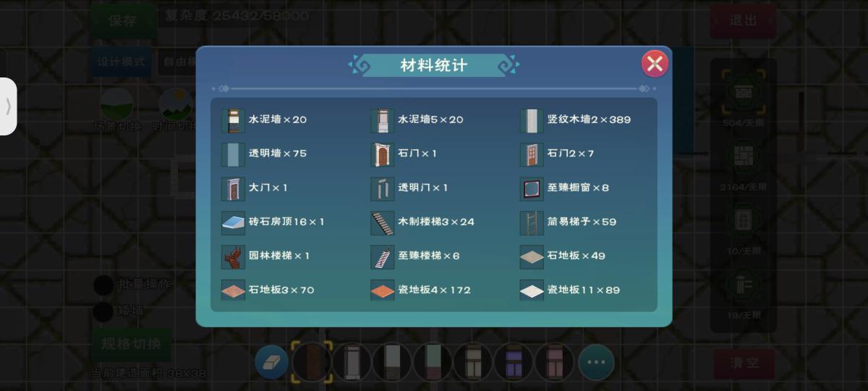Select the eraser tool in bottom toolbar
Viewport: 868px width, 391px height.
272,362
